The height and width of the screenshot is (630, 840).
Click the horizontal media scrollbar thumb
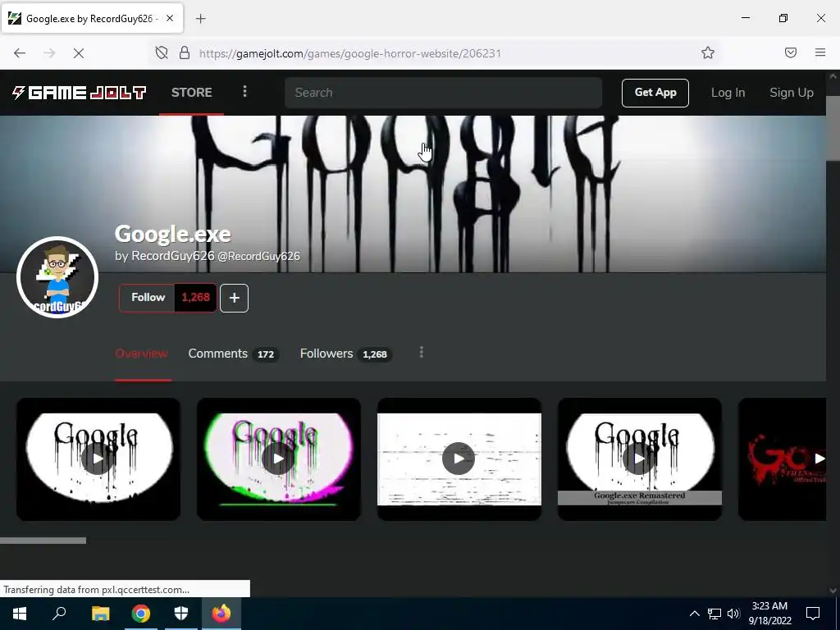[43, 541]
